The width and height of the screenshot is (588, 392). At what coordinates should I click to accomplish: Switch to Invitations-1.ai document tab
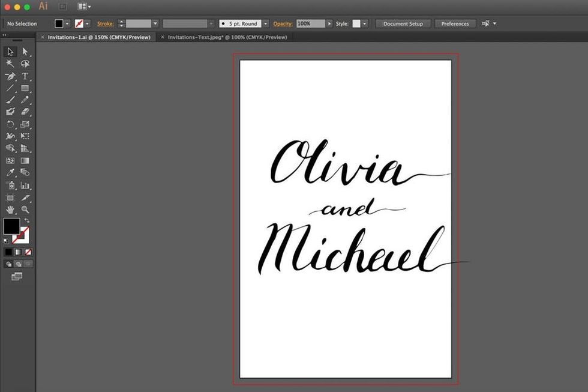[x=99, y=37]
